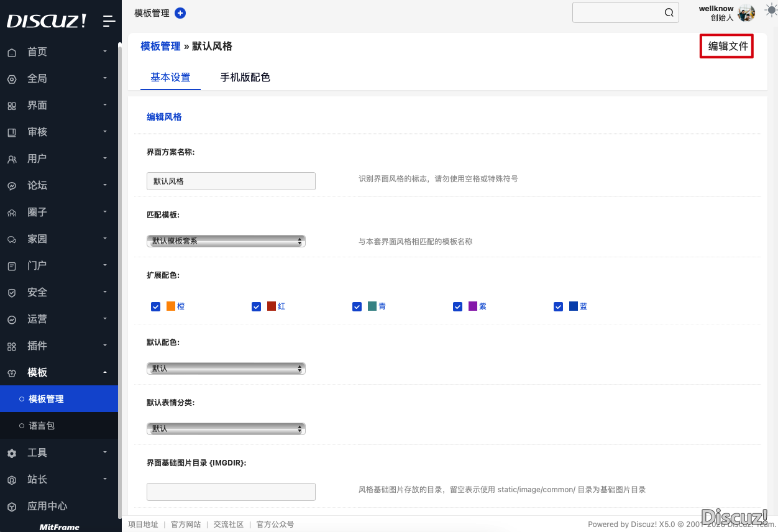Open the 默认表情分类 dropdown
778x532 pixels.
(x=226, y=429)
